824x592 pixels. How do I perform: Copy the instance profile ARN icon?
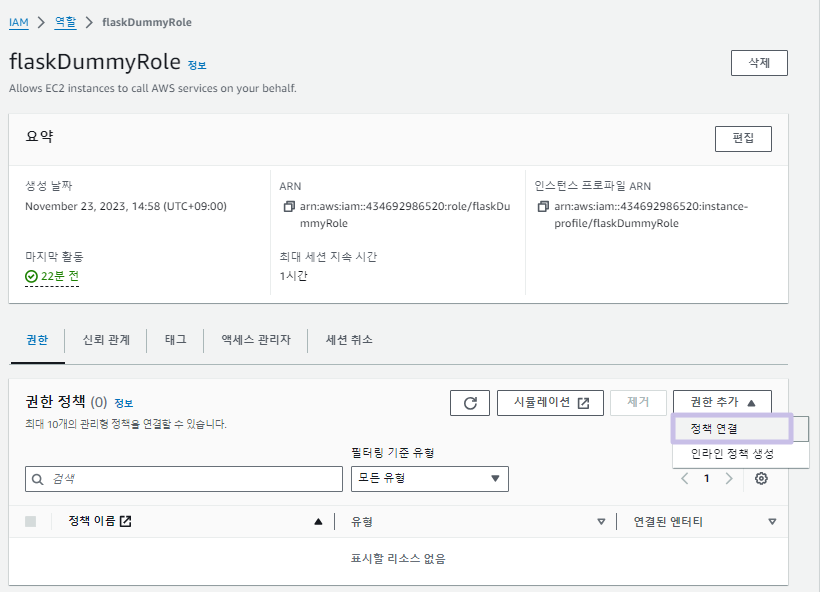pyautogui.click(x=543, y=206)
